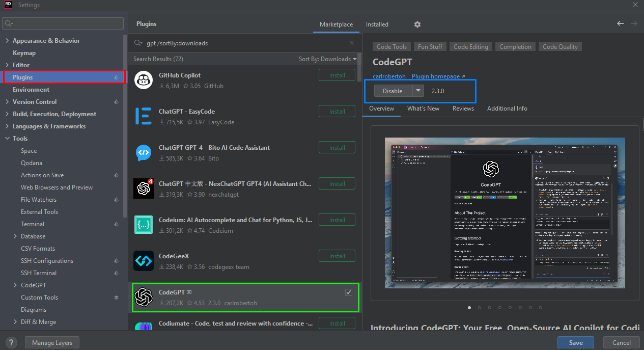Click the Bito AI Code Assistant icon
Viewport: 644px width, 350px height.
coord(144,152)
